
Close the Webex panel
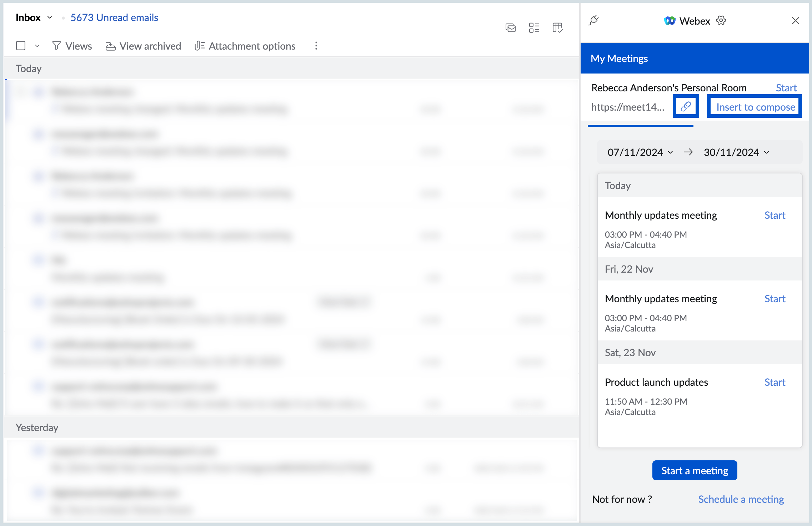pyautogui.click(x=795, y=21)
